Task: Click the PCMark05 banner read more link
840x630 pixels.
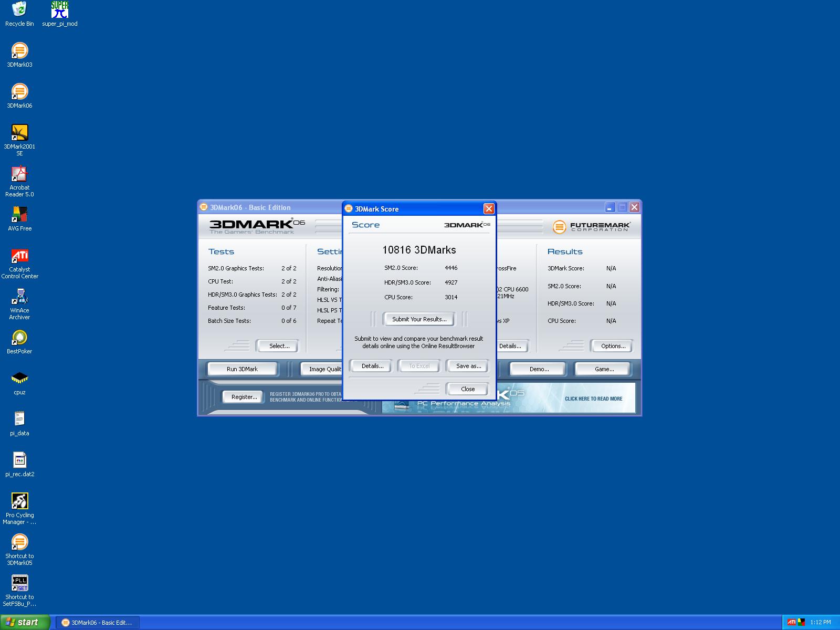Action: click(593, 399)
